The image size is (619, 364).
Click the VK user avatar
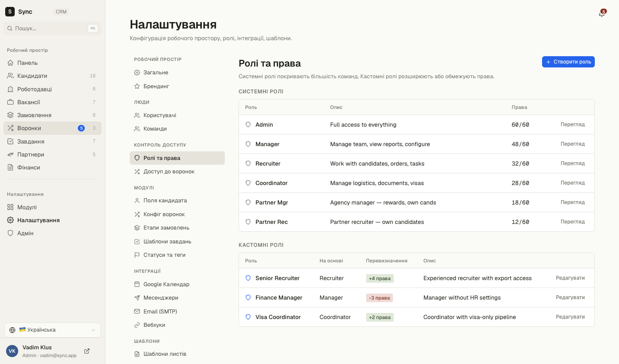(12, 351)
